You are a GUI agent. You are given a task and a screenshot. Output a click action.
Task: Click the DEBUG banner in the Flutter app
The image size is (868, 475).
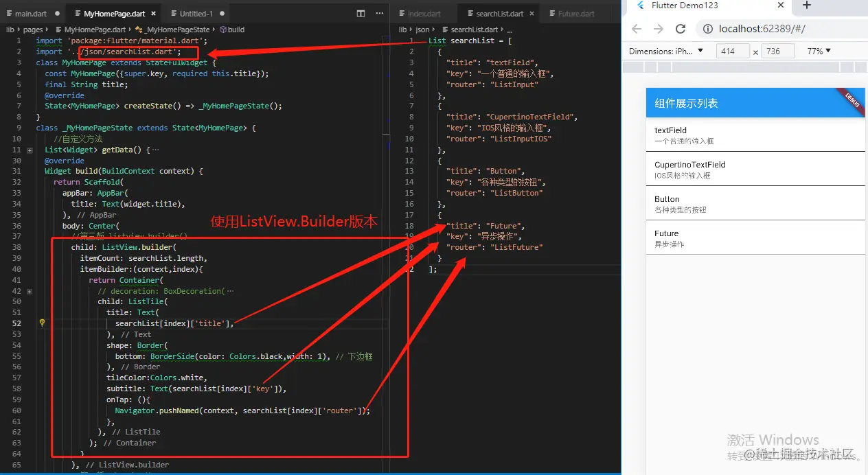coord(852,100)
